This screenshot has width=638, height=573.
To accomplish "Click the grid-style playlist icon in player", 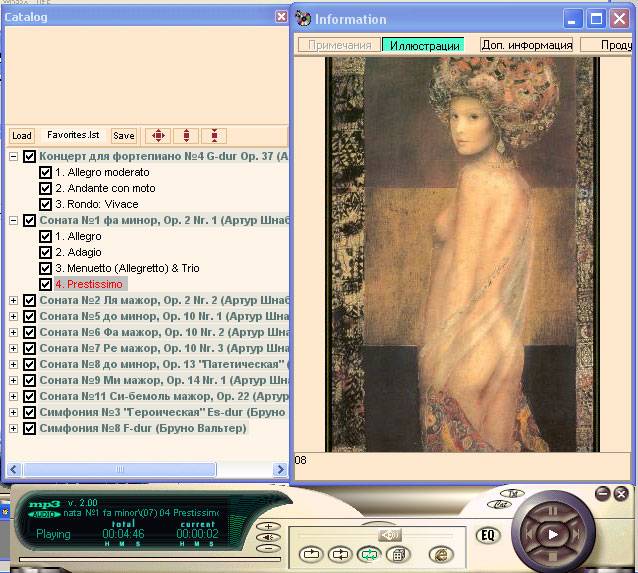I will tap(397, 554).
